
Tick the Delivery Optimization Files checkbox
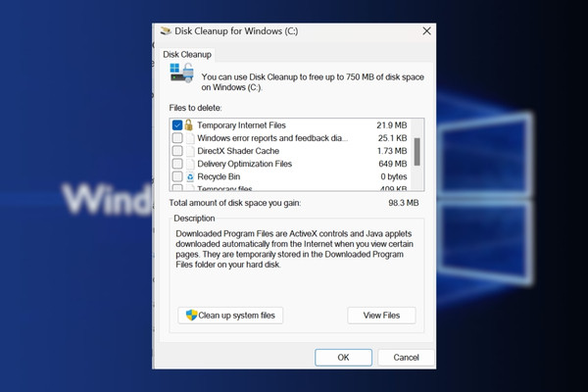click(177, 164)
